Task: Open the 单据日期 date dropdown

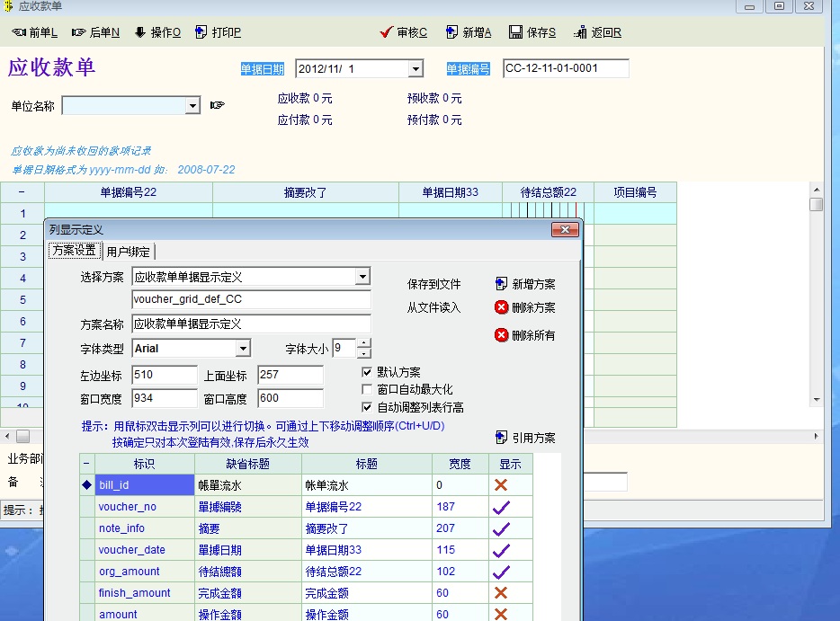Action: coord(415,69)
